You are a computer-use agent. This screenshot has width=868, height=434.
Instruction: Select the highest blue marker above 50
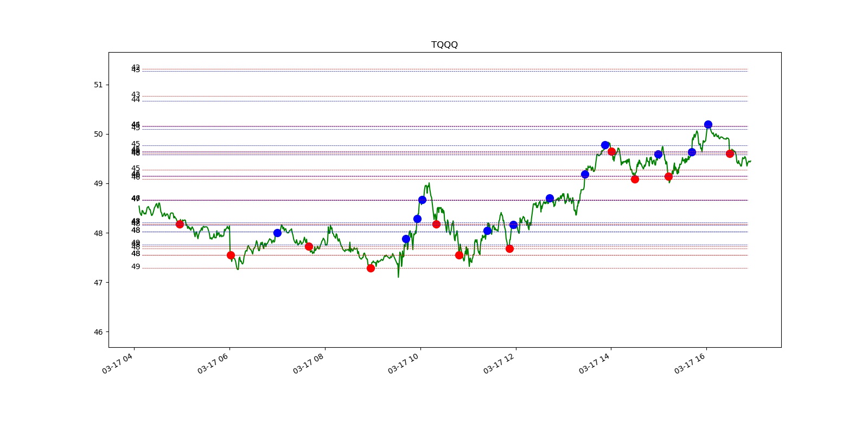coord(708,124)
